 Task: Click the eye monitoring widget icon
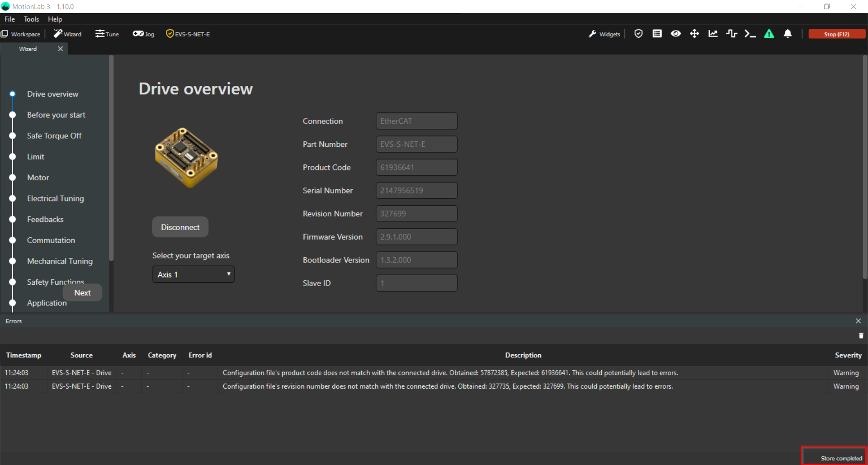click(x=675, y=34)
